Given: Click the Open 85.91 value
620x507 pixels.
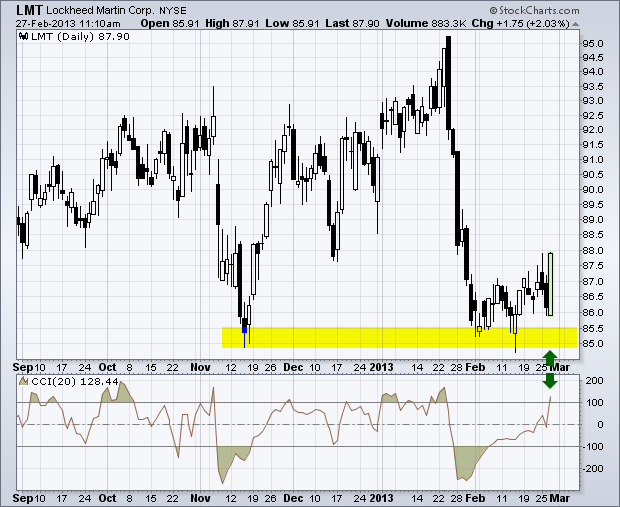Looking at the screenshot, I should pyautogui.click(x=170, y=23).
